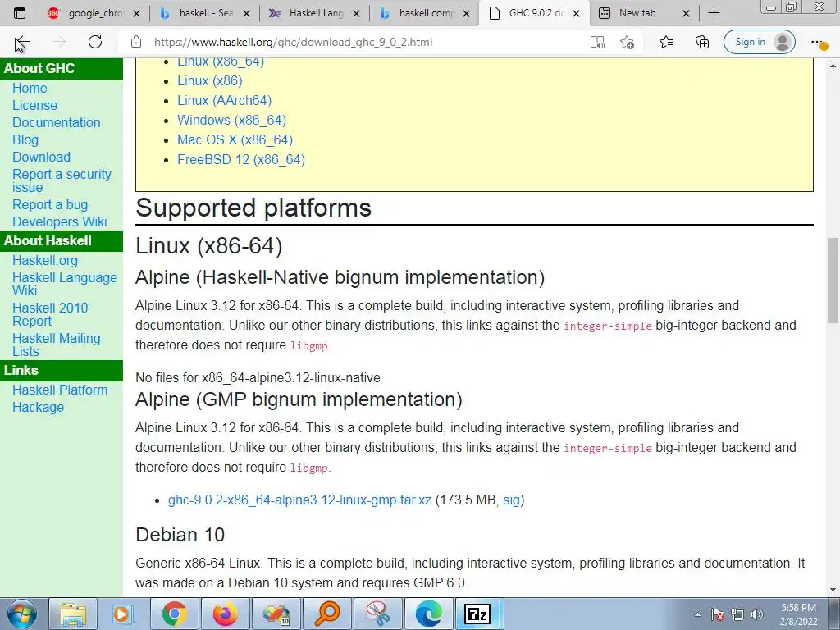Close the google_chrome tab
This screenshot has height=630, width=840.
click(137, 13)
